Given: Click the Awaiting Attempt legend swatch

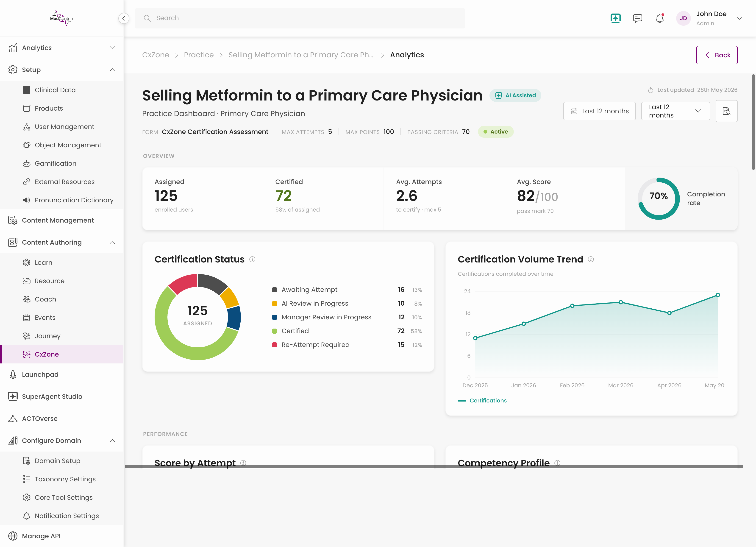Looking at the screenshot, I should coord(274,290).
